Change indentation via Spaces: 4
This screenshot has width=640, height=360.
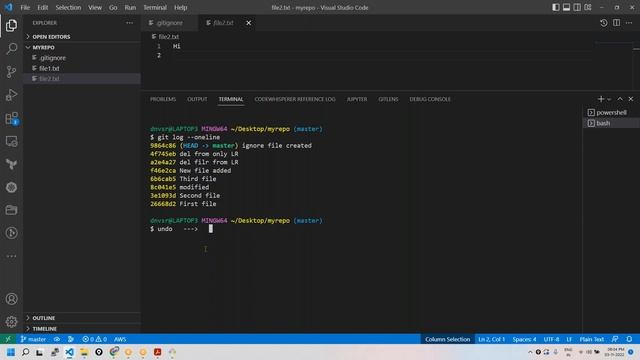click(x=524, y=339)
